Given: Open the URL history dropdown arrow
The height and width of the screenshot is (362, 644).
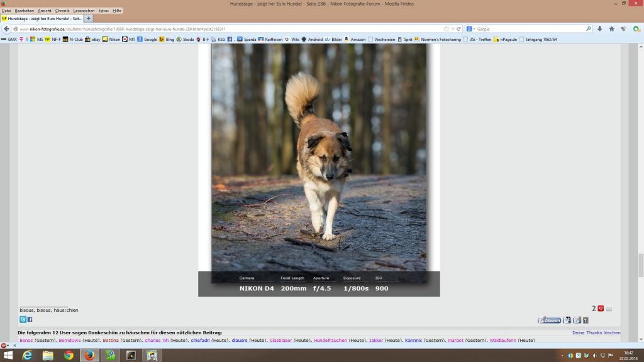Looking at the screenshot, I should coord(453,29).
